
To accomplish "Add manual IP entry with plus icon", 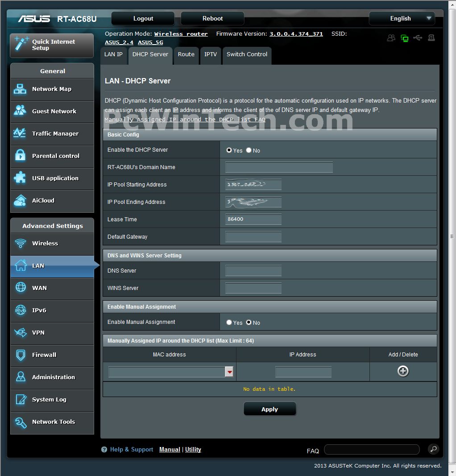I will (x=403, y=371).
